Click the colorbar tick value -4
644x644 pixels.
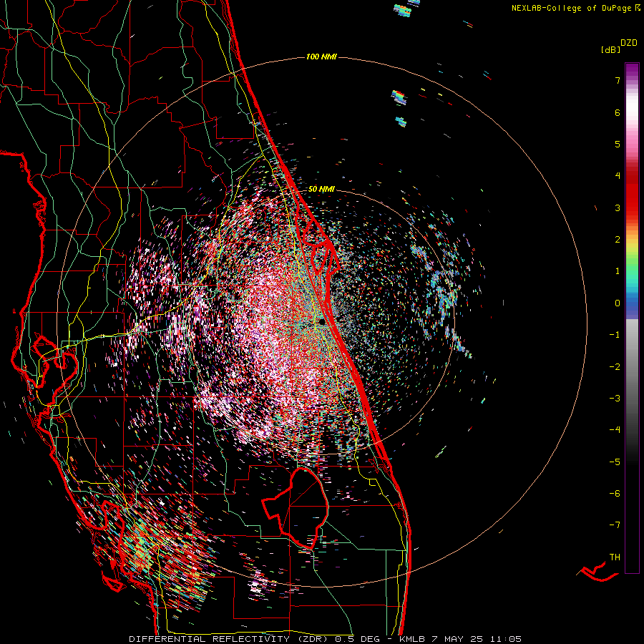(x=615, y=430)
